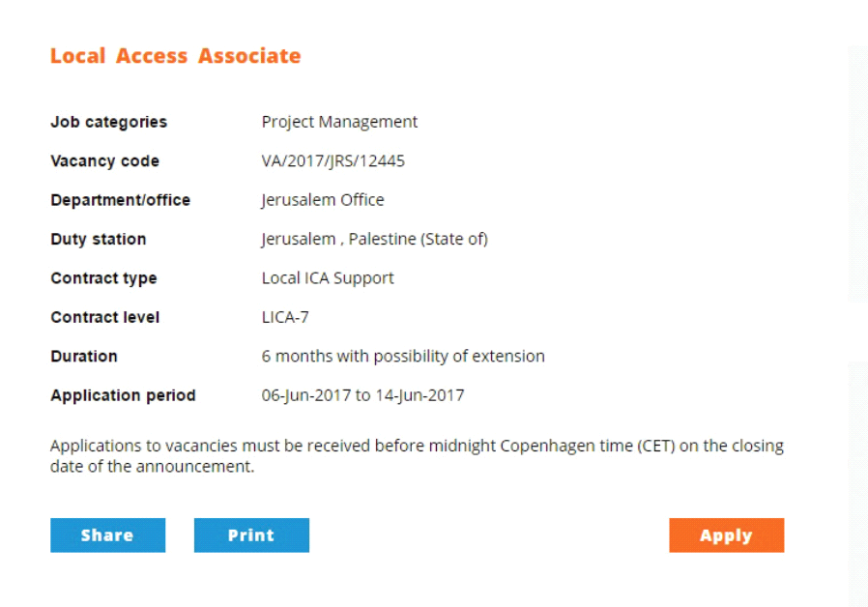Click the Job categories label
Image resolution: width=868 pixels, height=607 pixels.
108,122
